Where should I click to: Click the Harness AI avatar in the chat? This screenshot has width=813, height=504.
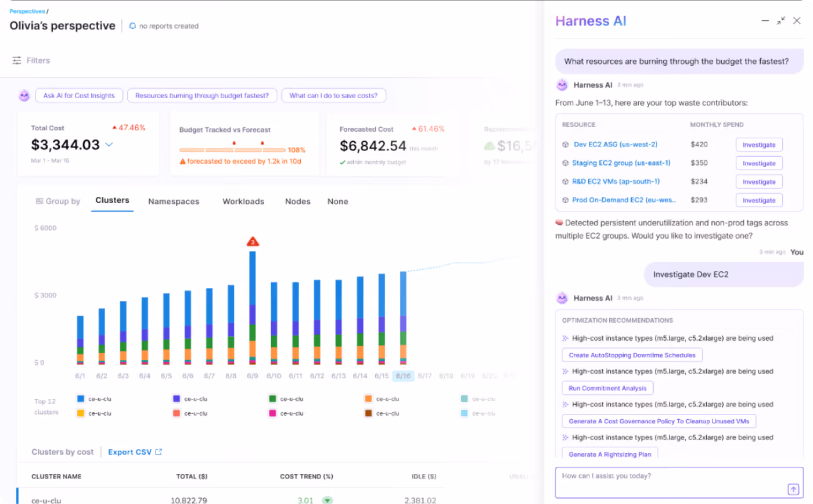562,85
